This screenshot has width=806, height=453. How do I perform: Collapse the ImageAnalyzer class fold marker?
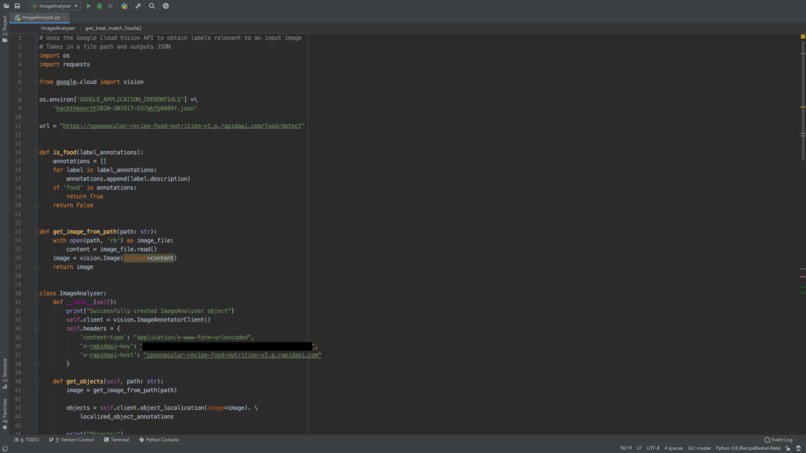pyautogui.click(x=36, y=294)
